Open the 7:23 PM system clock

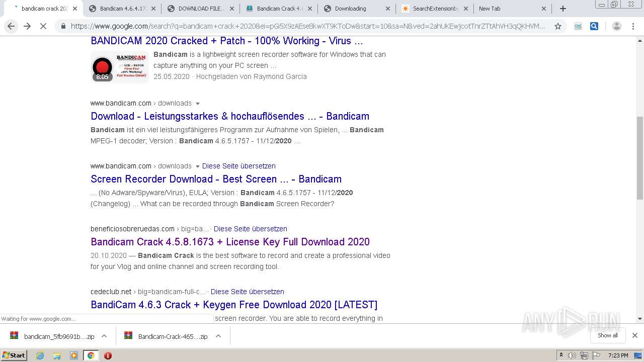[618, 355]
